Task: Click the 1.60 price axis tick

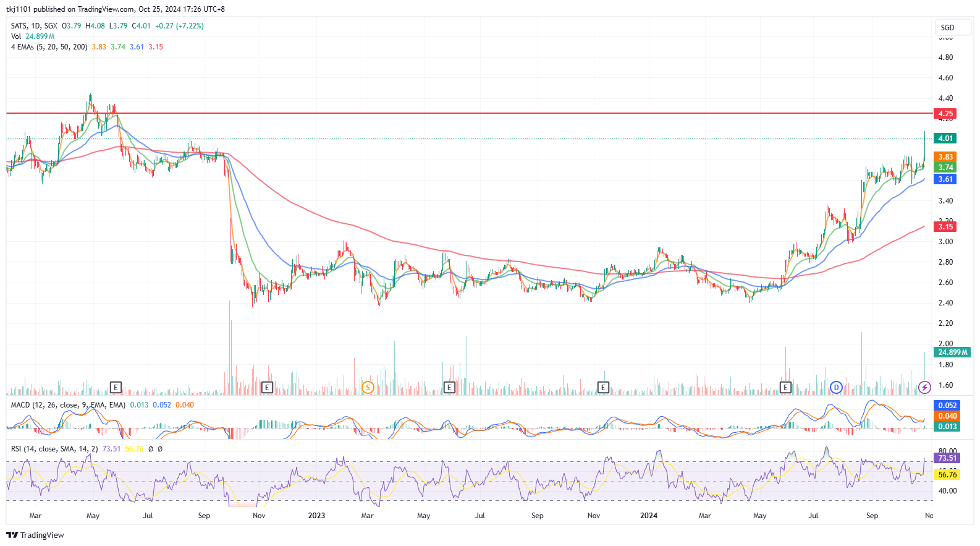Action: click(945, 385)
